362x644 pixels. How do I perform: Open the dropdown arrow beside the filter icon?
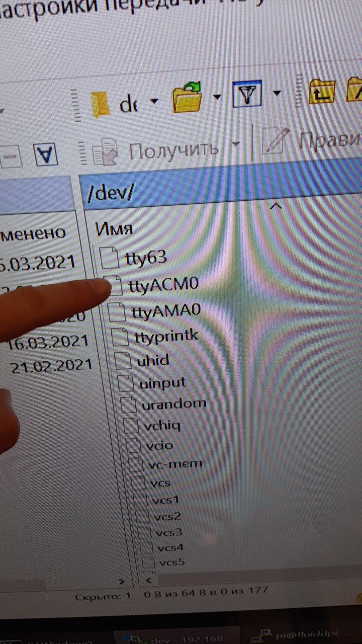coord(277,93)
